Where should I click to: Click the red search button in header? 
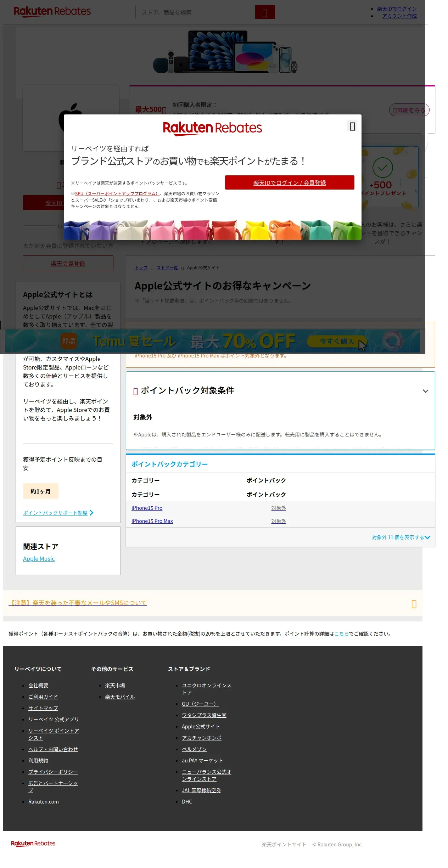[265, 12]
